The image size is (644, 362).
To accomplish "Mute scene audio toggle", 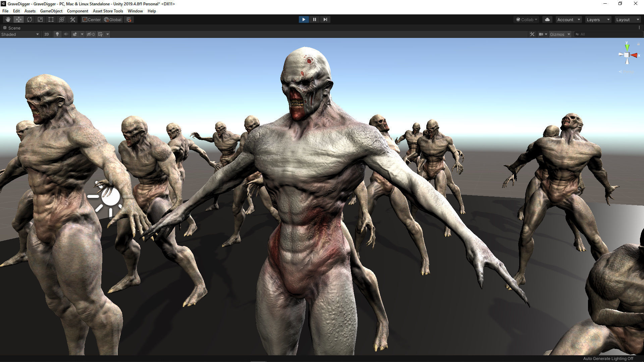I will click(x=66, y=34).
